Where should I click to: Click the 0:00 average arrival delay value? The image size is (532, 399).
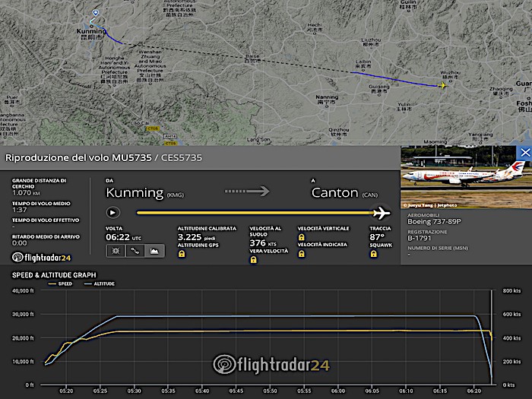[19, 243]
